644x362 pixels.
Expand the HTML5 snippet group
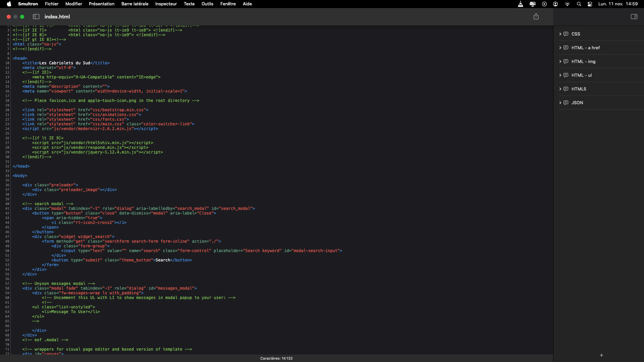[560, 89]
